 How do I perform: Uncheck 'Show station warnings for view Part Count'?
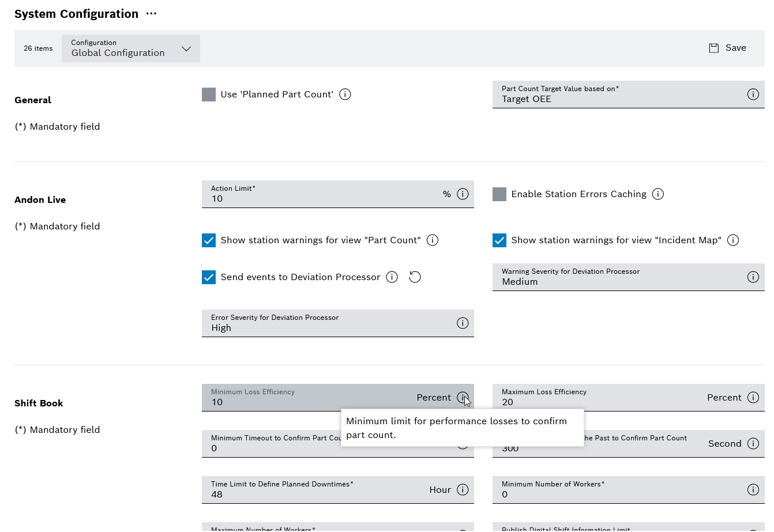(209, 240)
